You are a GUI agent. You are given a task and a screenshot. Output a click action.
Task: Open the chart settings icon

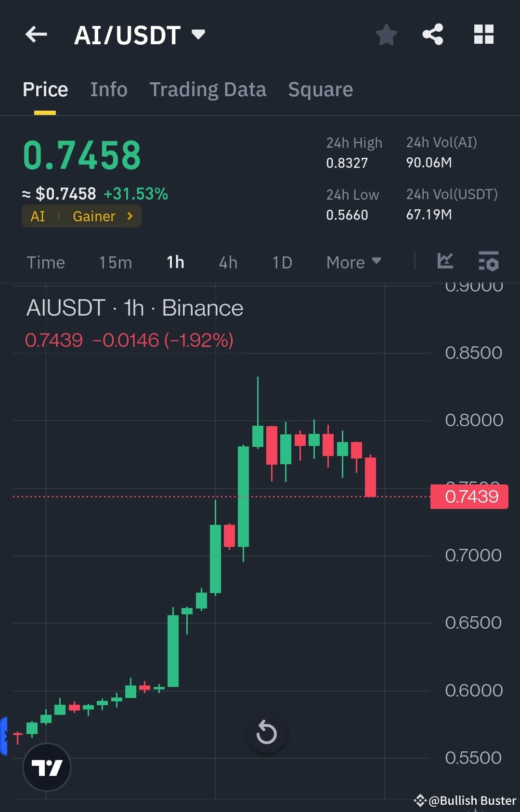(x=488, y=262)
